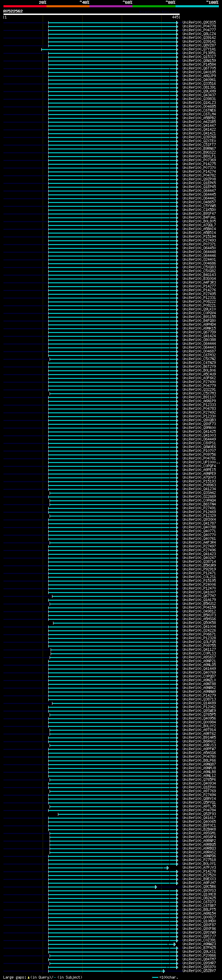Screen dimensions: 222x980
Task: Click the green ~80% identity legend bar
Action: tap(154, 6)
